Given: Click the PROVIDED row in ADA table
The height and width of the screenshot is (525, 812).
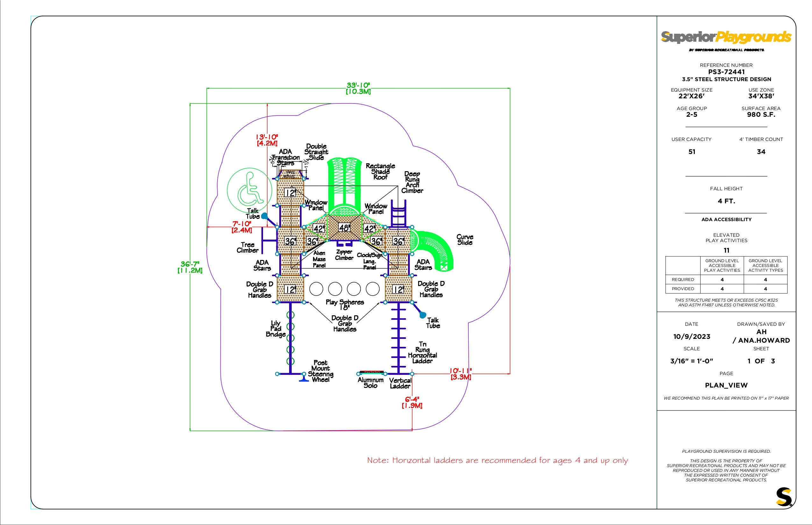Looking at the screenshot, I should click(x=683, y=288).
